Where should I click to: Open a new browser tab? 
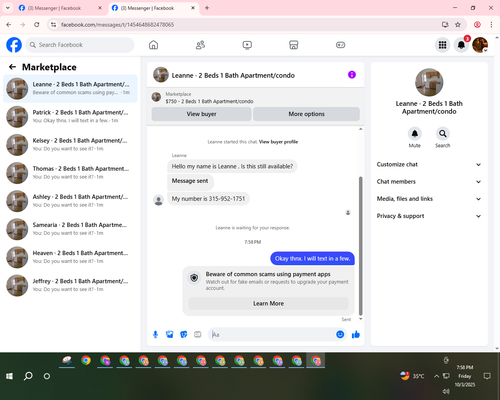(207, 8)
